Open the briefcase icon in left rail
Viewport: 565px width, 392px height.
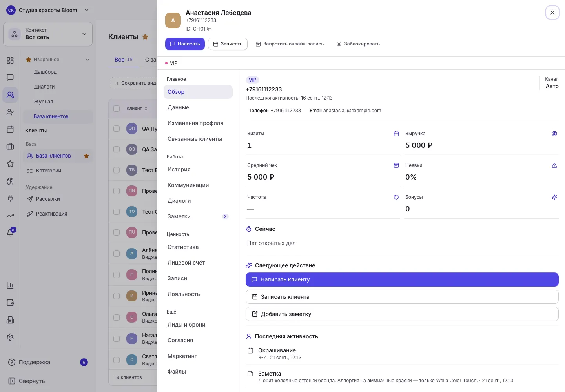coord(10,147)
